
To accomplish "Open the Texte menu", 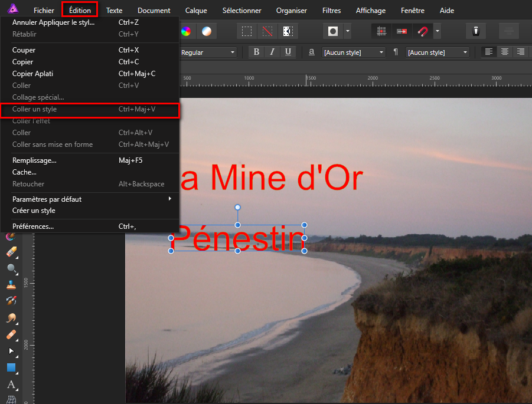I will 115,11.
